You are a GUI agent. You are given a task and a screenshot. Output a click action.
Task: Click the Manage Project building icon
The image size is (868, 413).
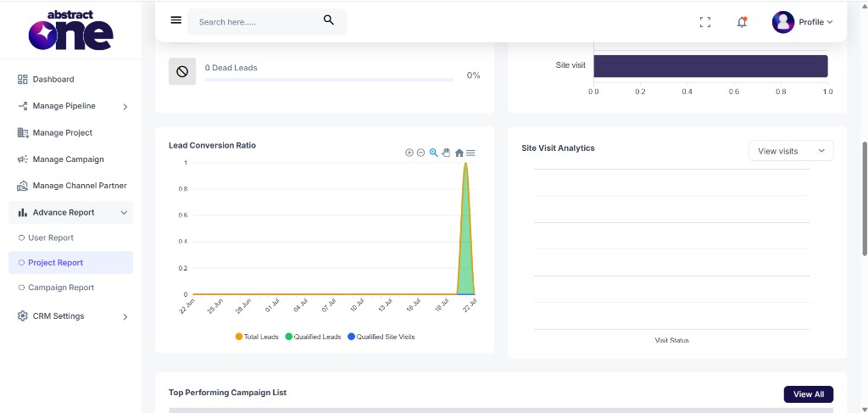pyautogui.click(x=23, y=132)
